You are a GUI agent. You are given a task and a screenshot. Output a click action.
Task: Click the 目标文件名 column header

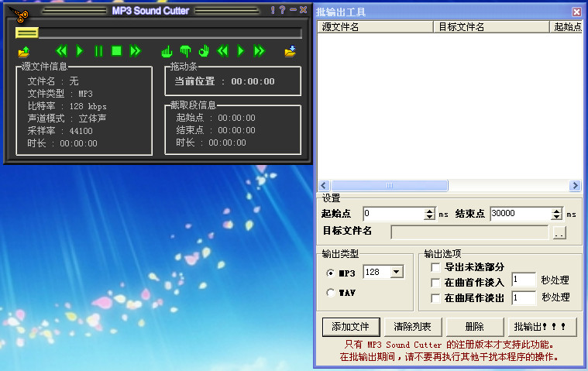tap(492, 27)
